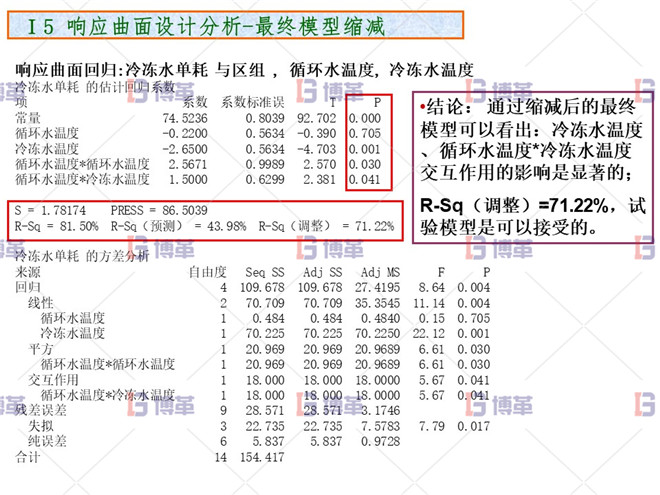Select the 冷冻水单耗 的方差分析 section heading

[82, 256]
